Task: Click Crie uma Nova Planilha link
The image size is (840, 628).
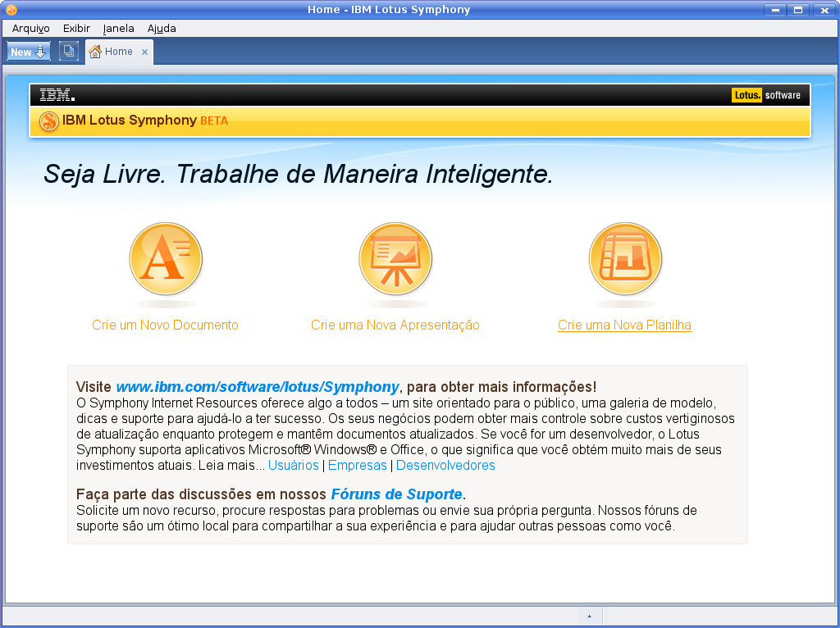Action: coord(624,325)
